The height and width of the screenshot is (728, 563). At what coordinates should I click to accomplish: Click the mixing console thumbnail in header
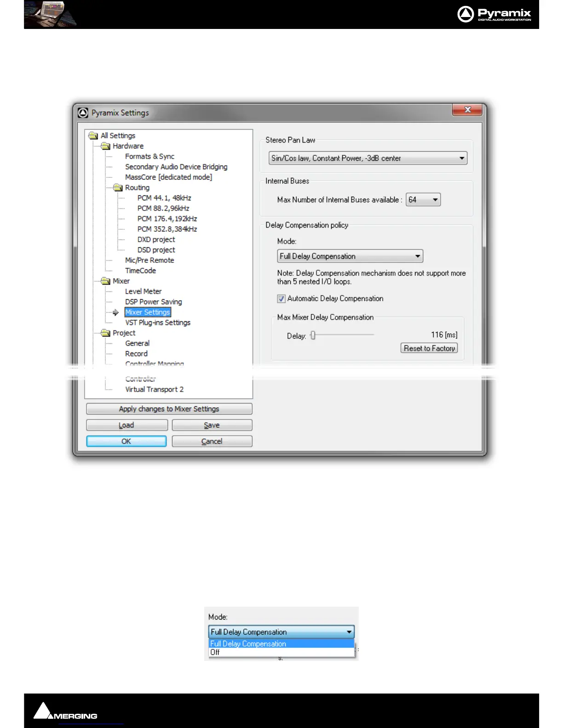pyautogui.click(x=51, y=14)
